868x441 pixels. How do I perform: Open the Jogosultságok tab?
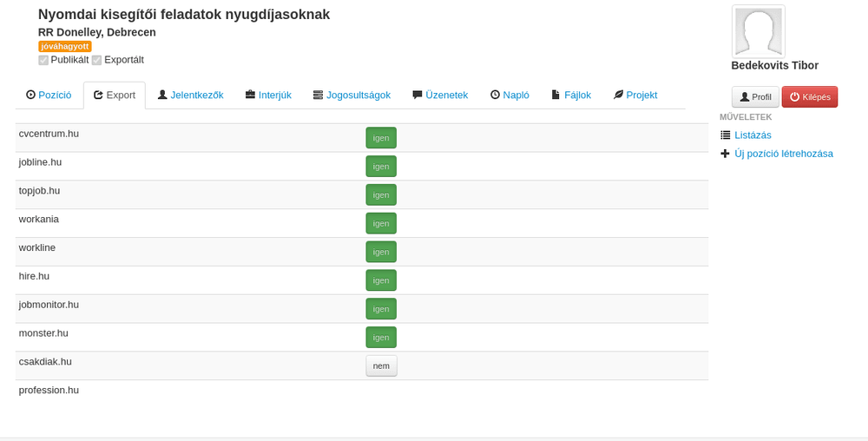pyautogui.click(x=352, y=95)
